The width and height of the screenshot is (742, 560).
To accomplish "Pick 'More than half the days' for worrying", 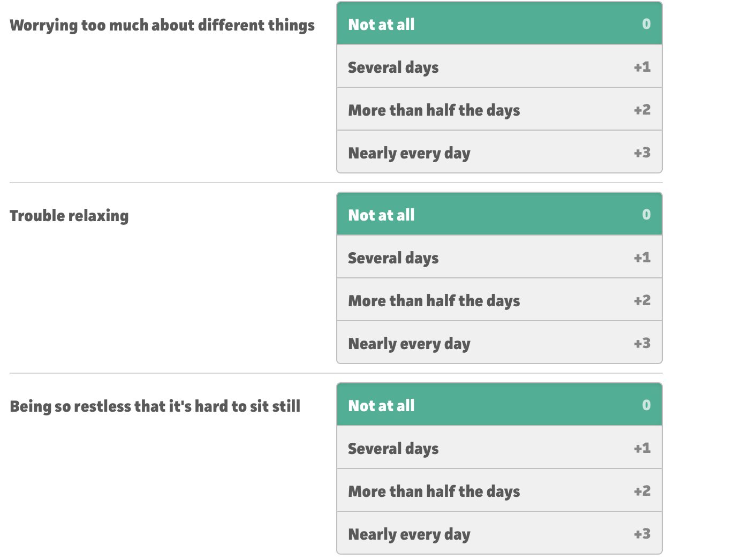I will pos(499,109).
